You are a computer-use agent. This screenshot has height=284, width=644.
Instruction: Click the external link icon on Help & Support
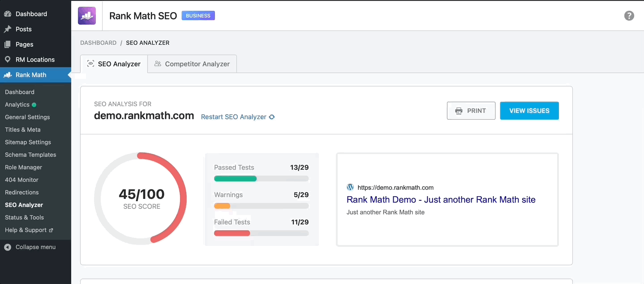[51, 230]
